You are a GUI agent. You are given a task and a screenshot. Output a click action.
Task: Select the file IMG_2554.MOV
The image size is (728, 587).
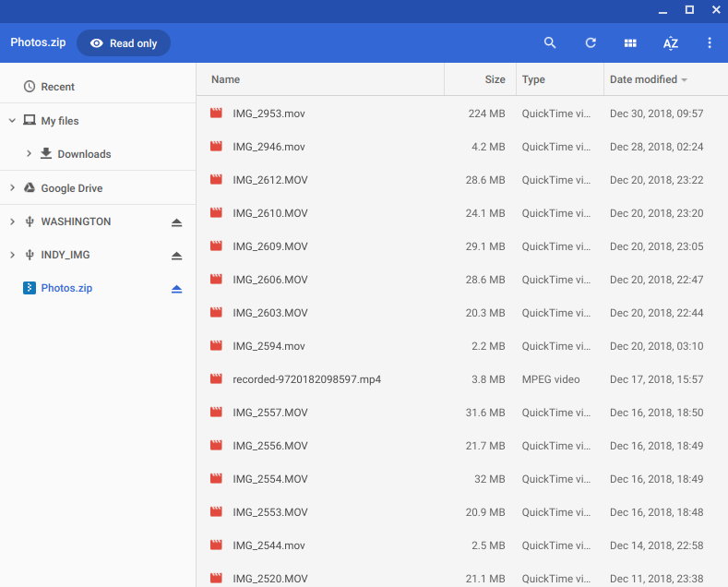462,479
